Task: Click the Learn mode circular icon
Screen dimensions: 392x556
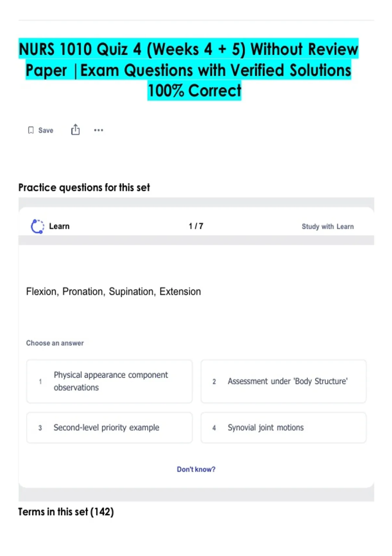Action: [37, 226]
